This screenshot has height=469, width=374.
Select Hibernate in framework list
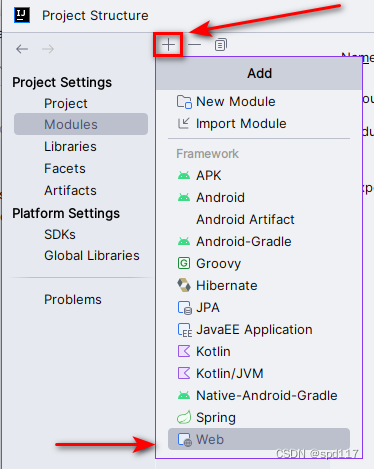(259, 285)
